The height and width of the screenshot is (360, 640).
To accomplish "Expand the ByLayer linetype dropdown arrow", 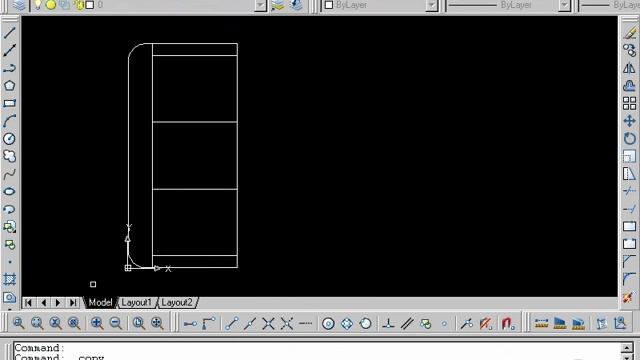I will point(564,5).
